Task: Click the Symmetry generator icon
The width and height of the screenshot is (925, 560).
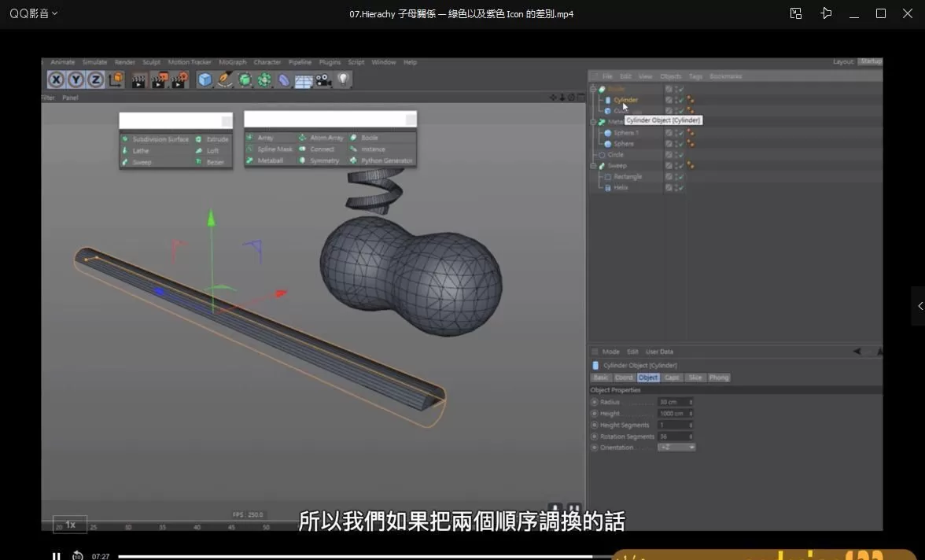Action: [303, 160]
